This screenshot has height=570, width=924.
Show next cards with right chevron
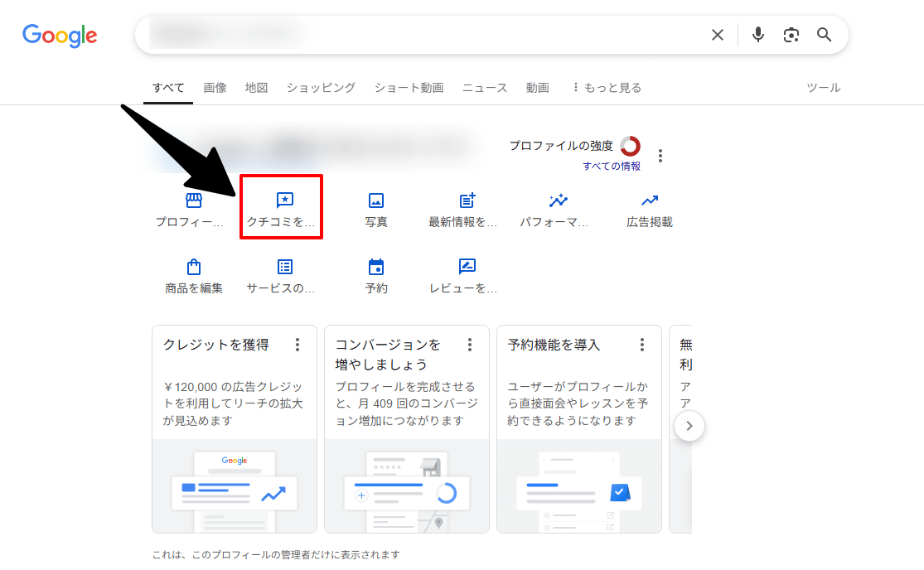click(x=689, y=426)
